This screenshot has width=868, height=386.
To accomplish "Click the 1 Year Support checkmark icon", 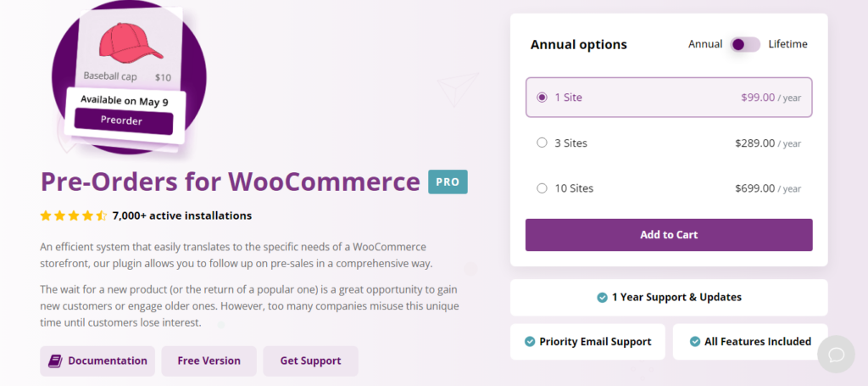I will pos(602,298).
